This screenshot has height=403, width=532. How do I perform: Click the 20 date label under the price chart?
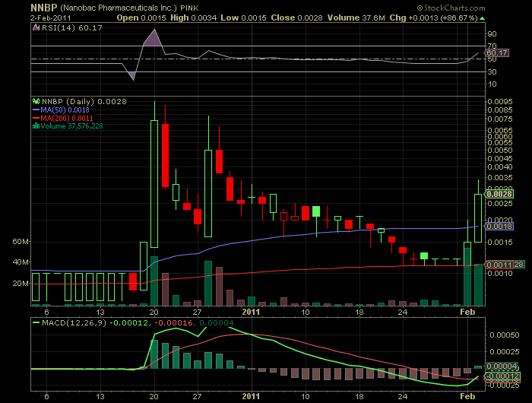pos(154,312)
